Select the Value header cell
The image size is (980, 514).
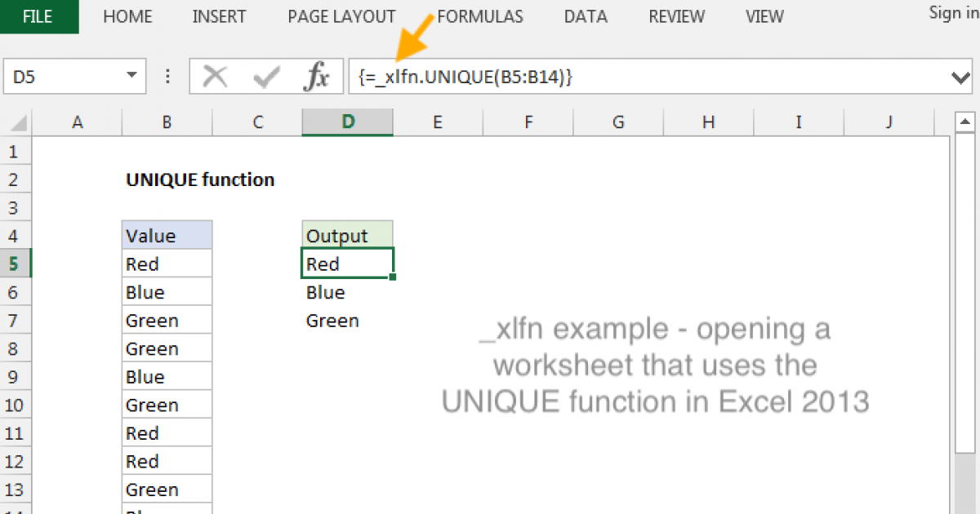167,236
